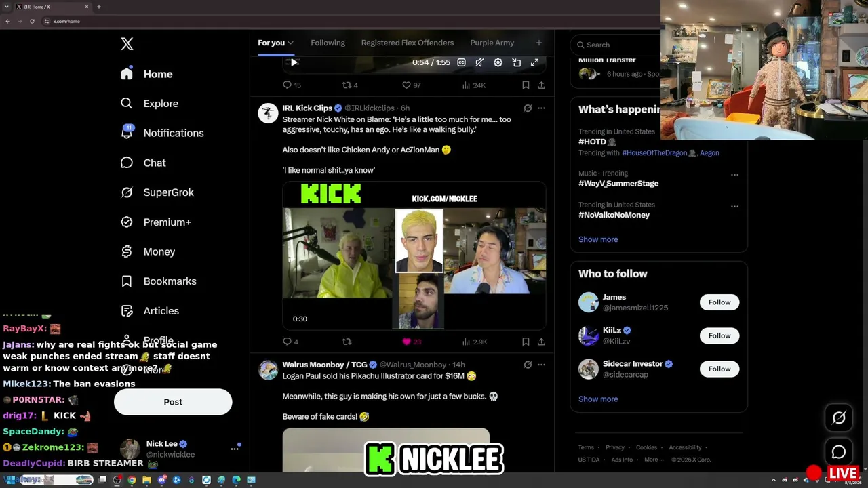Unmute the top video

click(x=479, y=62)
